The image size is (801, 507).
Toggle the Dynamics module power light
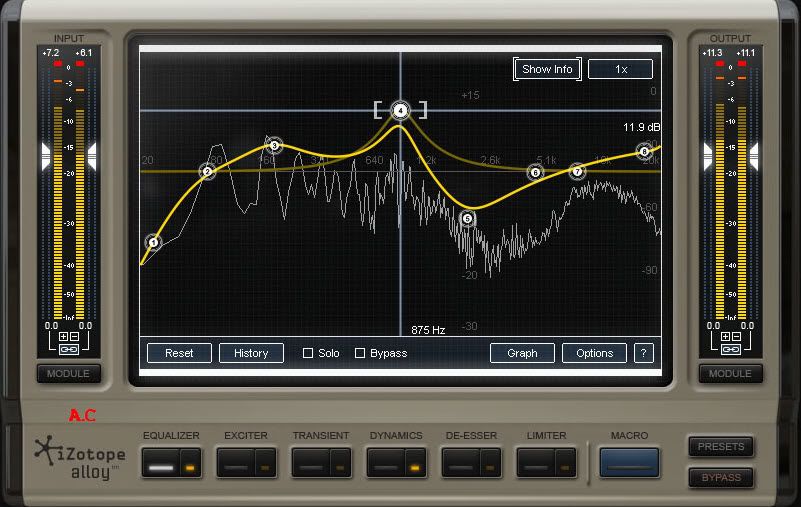[413, 463]
